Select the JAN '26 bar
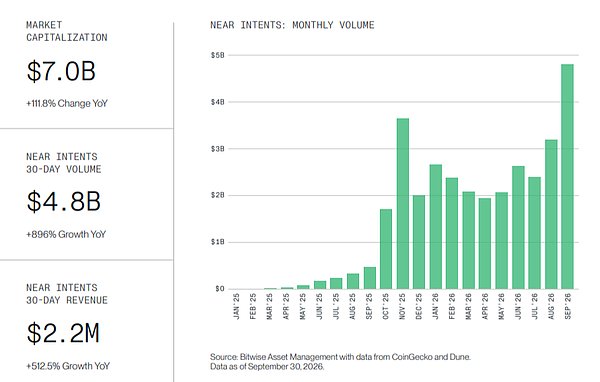The height and width of the screenshot is (382, 600). [435, 227]
